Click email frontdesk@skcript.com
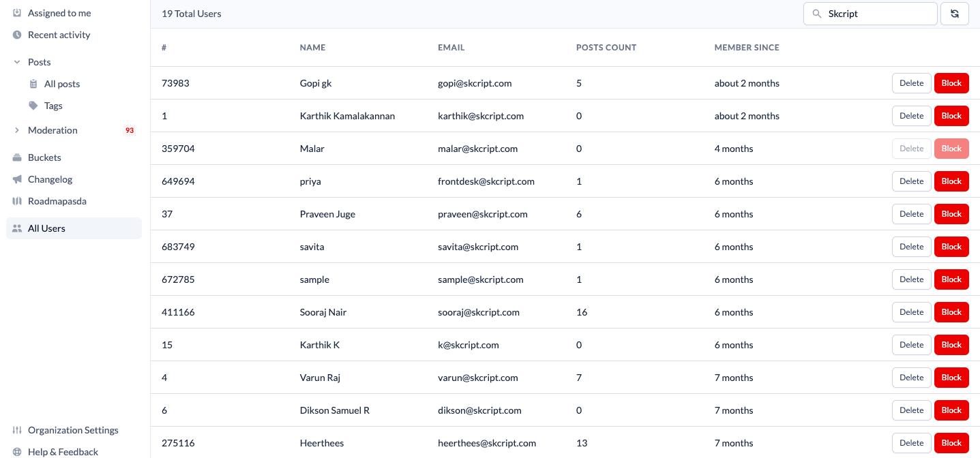The image size is (980, 458). click(x=486, y=181)
